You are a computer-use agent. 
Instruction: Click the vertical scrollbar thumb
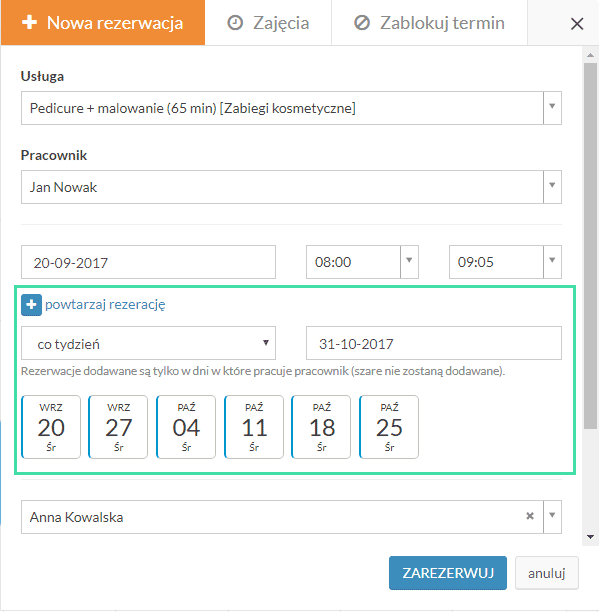[590, 246]
